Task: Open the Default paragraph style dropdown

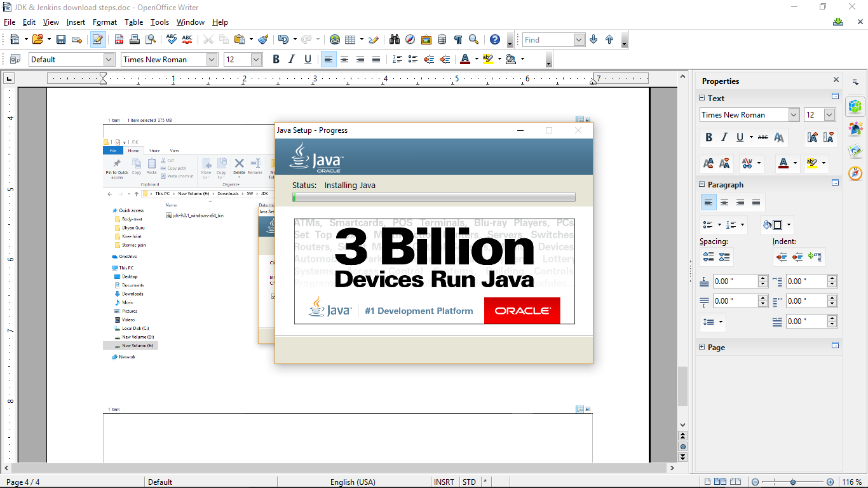Action: pyautogui.click(x=107, y=59)
